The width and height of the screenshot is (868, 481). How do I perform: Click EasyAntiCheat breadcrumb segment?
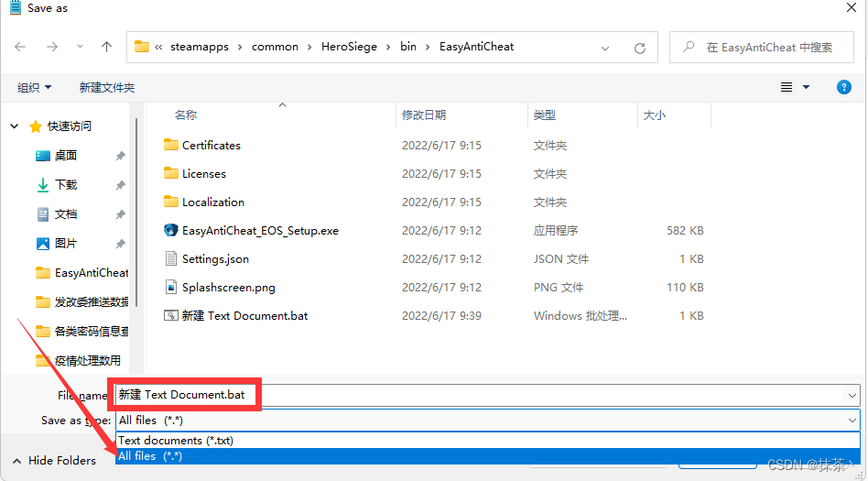click(477, 47)
